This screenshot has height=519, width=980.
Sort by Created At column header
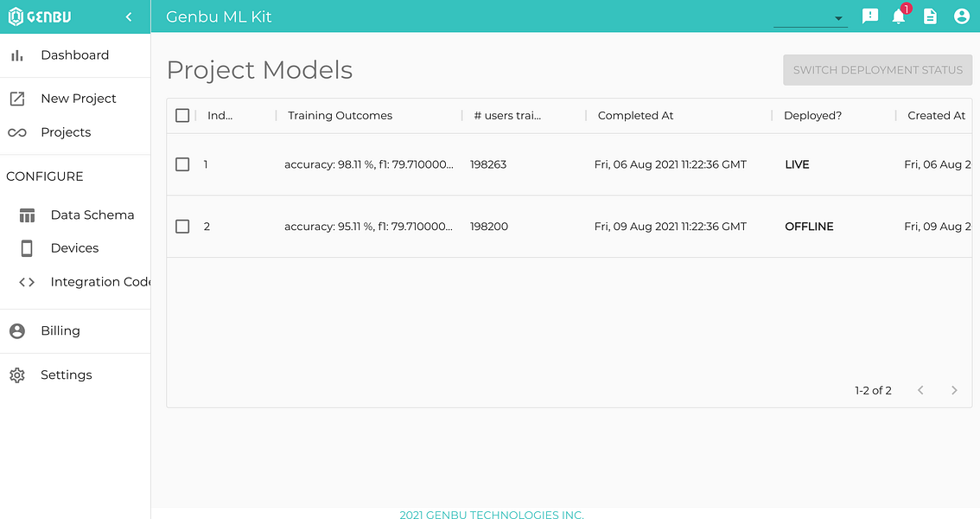(x=936, y=115)
